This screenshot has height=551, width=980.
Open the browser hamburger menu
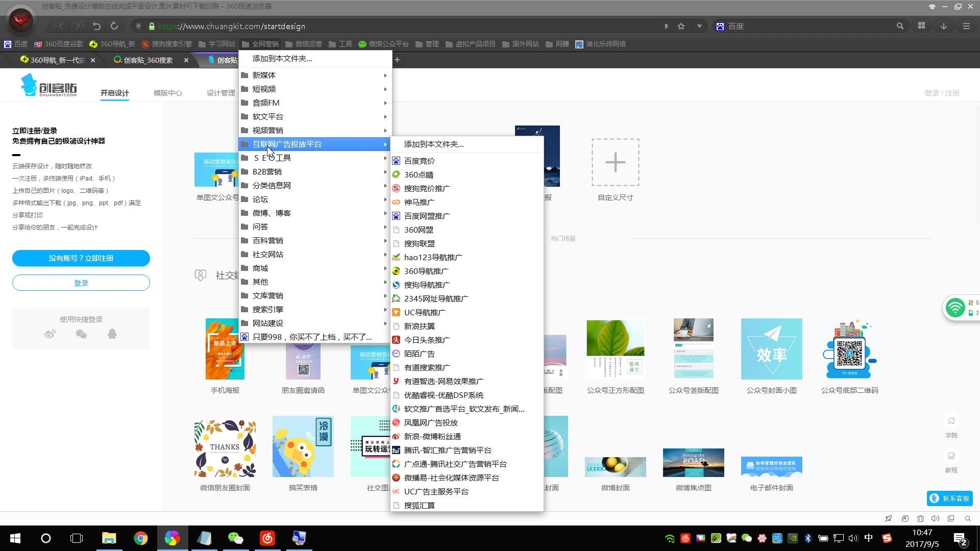pos(966,26)
